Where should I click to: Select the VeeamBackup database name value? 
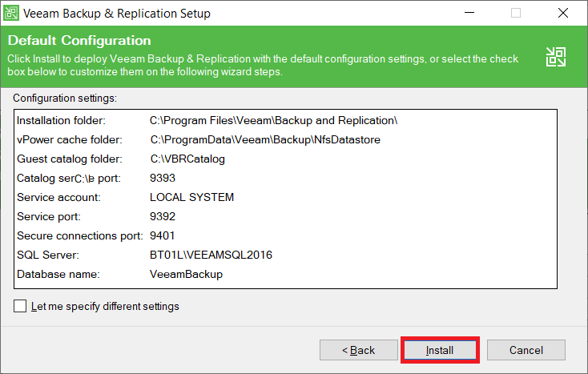pos(186,274)
